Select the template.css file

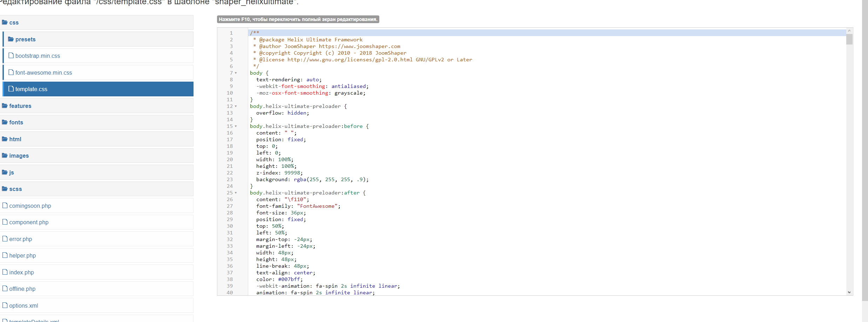tap(98, 89)
